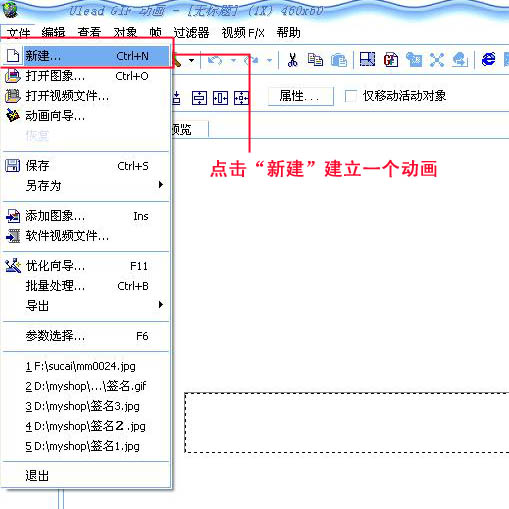Click the center vertically alignment icon
The height and width of the screenshot is (509, 509).
(x=199, y=98)
